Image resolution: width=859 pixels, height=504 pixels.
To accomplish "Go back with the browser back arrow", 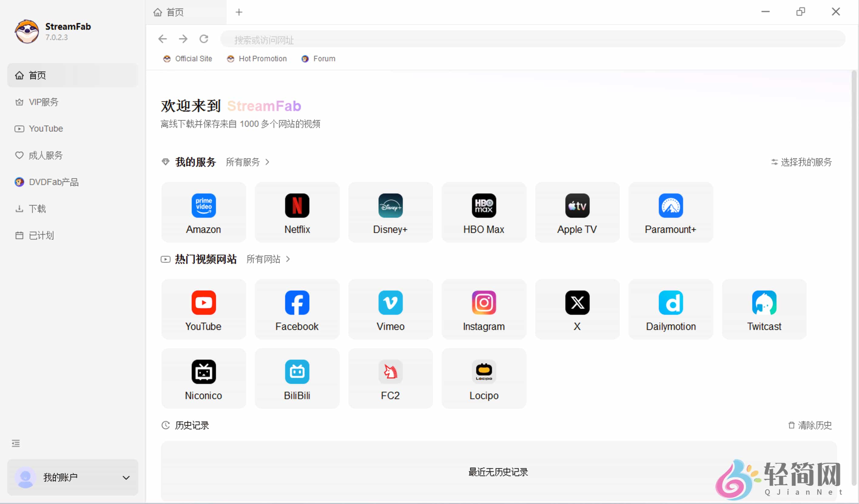I will coord(163,39).
